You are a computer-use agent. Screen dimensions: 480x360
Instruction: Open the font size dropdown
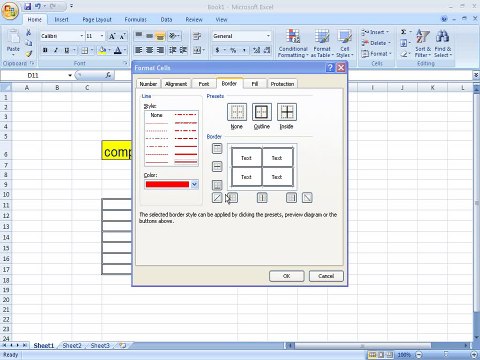(x=102, y=36)
